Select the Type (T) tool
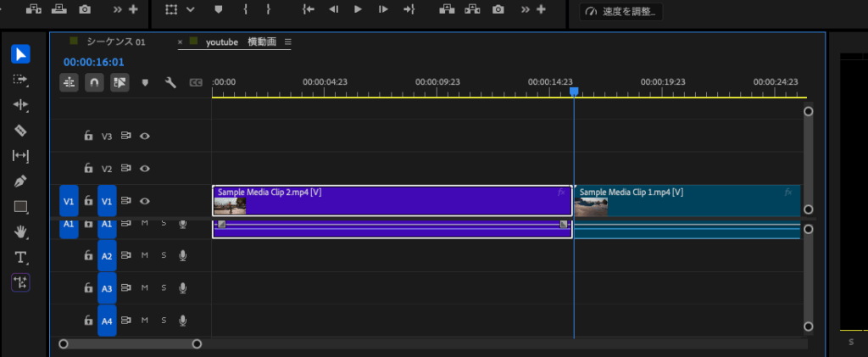 tap(20, 257)
